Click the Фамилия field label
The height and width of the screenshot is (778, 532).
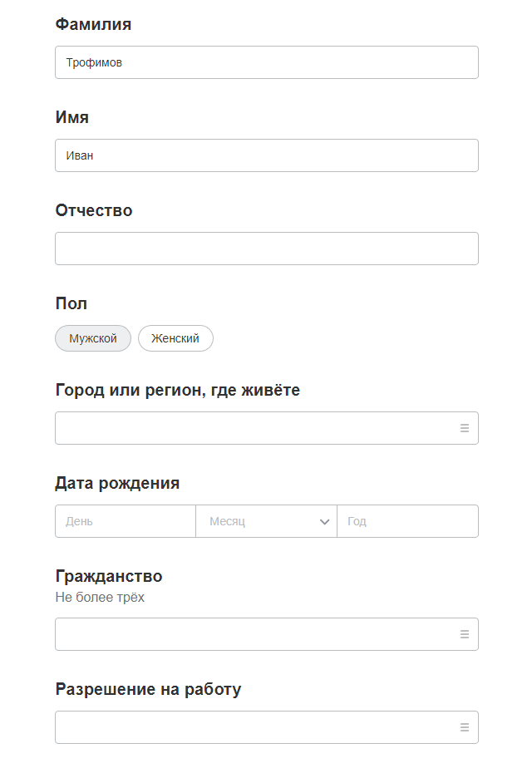93,24
